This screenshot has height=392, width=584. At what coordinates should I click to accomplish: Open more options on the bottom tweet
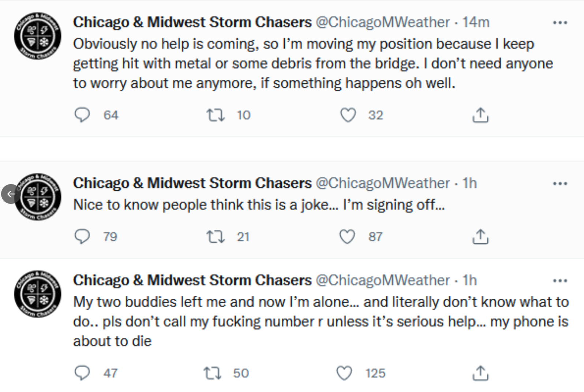click(x=560, y=281)
